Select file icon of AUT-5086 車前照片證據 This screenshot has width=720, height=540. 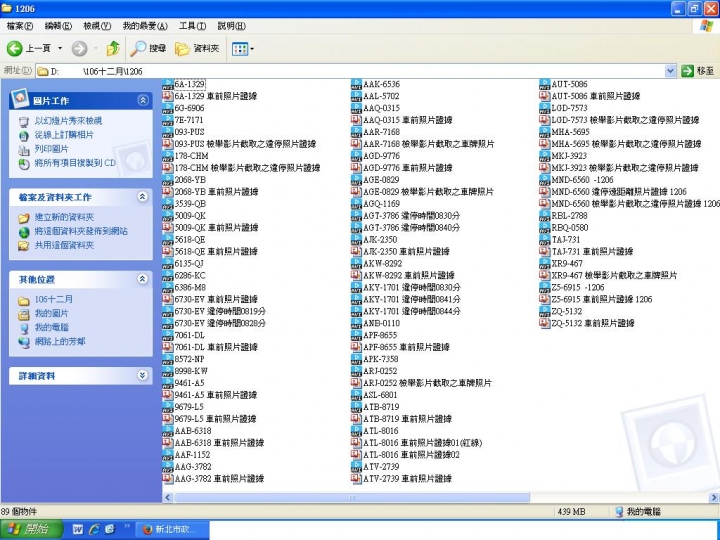tap(545, 96)
